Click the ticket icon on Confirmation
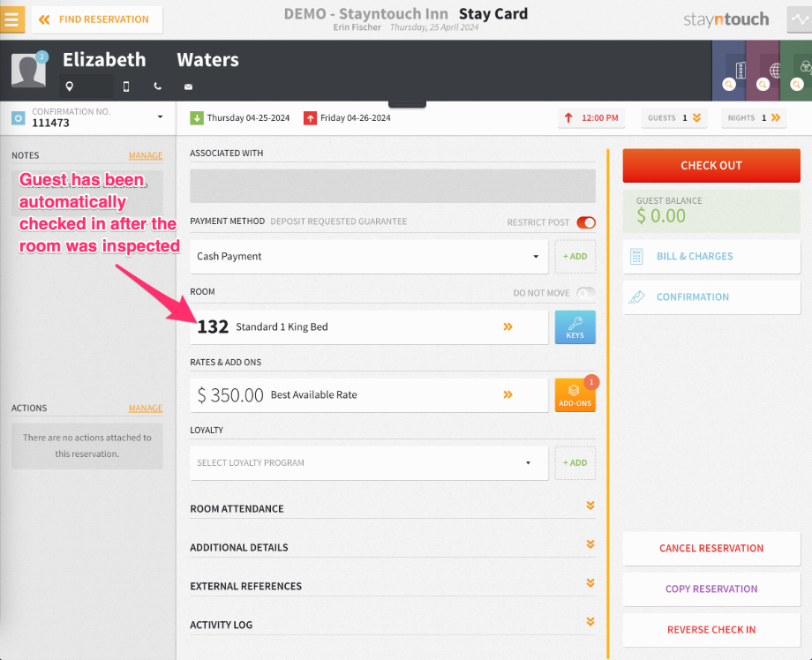812x660 pixels. click(x=636, y=297)
